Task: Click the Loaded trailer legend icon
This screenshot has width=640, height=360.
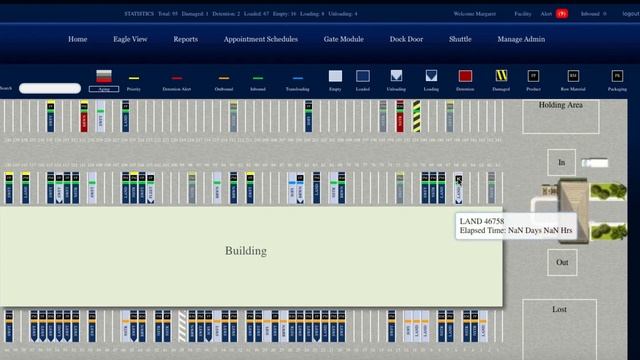Action: [362, 76]
